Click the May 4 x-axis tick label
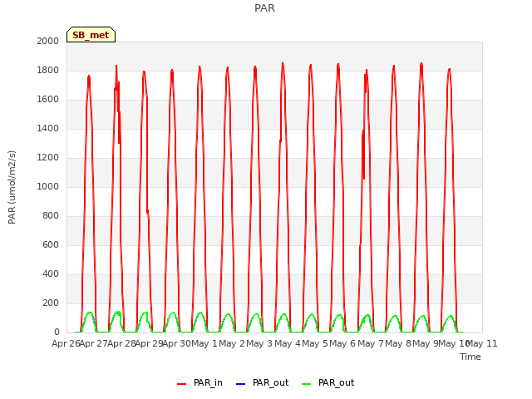This screenshot has height=399, width=532. click(x=288, y=343)
